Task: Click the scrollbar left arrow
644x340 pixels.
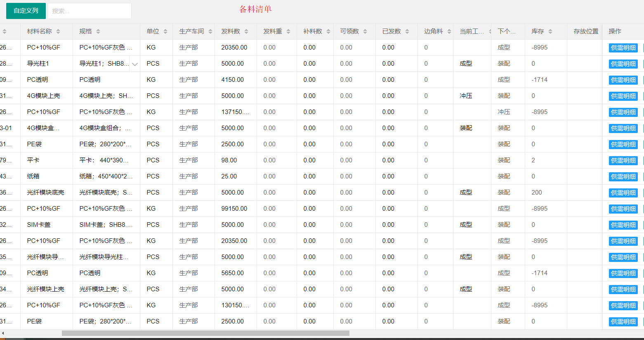Action: point(3,333)
